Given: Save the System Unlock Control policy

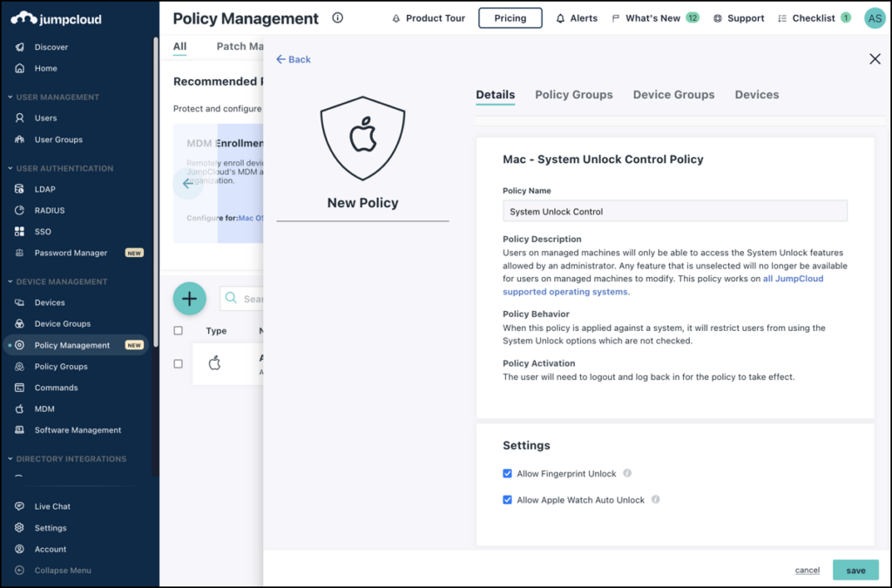Looking at the screenshot, I should (855, 569).
